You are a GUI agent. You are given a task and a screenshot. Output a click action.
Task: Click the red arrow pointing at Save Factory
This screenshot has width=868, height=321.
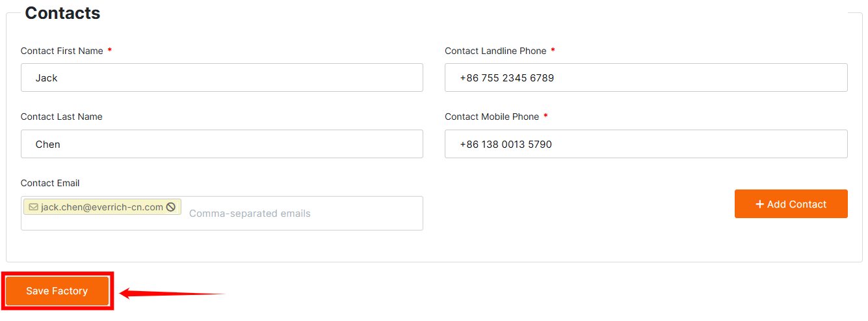(x=171, y=294)
